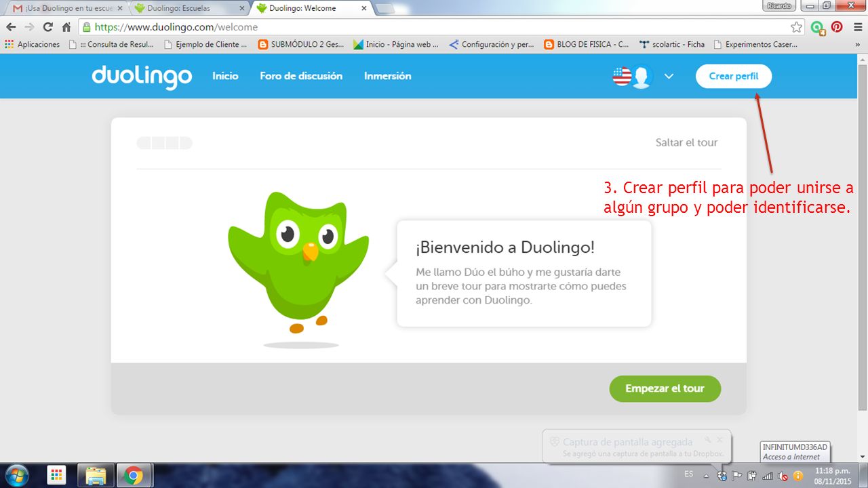
Task: Click the orange info tray icon
Action: tap(798, 476)
